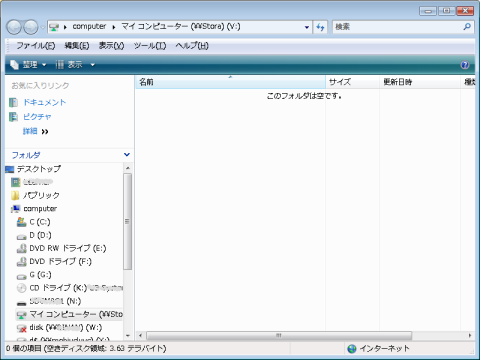This screenshot has width=480, height=360.
Task: Click the フォルダ pane header label
Action: coord(26,155)
